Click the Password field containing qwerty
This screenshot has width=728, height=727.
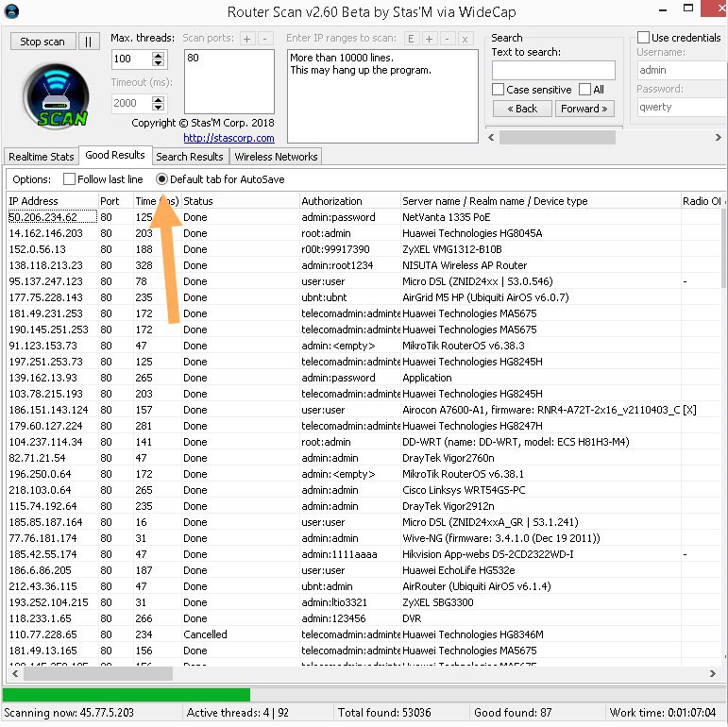click(x=682, y=108)
